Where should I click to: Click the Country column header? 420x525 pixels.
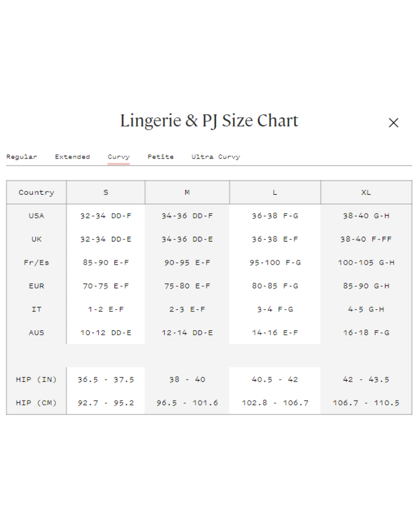[x=36, y=193]
